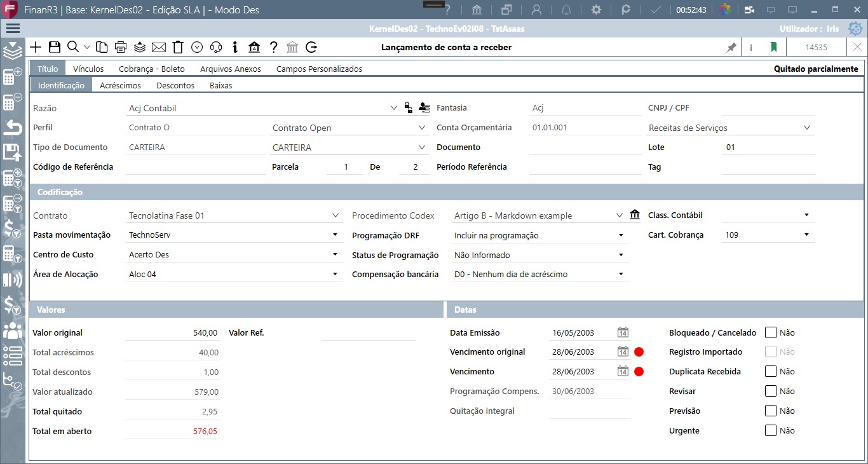This screenshot has height=464, width=868.
Task: Open the Cobrança - Boleto tab
Action: 152,69
